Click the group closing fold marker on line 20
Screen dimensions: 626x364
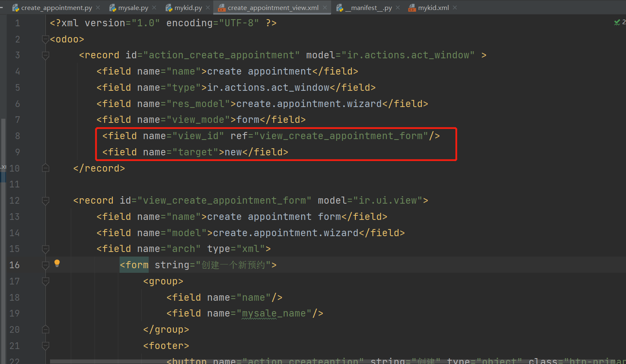(x=46, y=330)
